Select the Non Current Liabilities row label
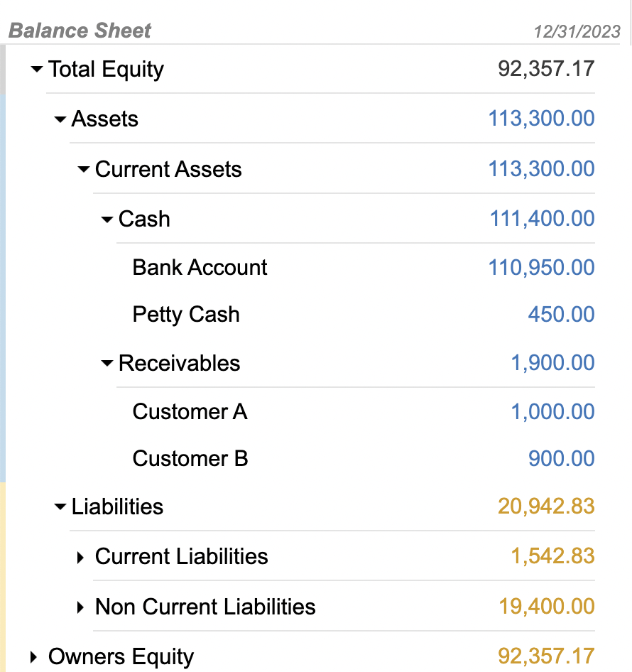The height and width of the screenshot is (672, 632). (x=206, y=607)
